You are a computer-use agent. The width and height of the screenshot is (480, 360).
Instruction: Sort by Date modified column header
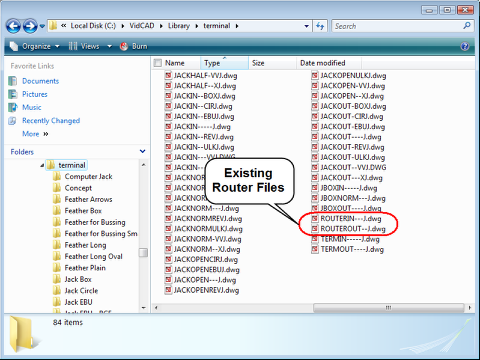tap(328, 63)
